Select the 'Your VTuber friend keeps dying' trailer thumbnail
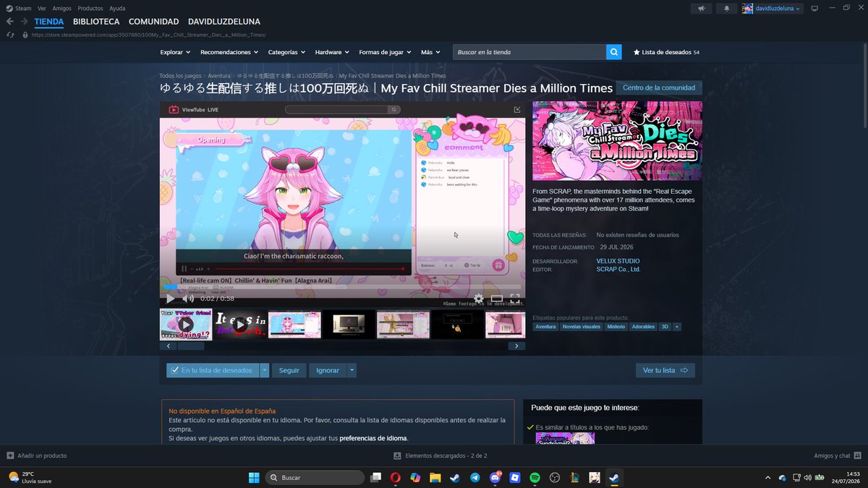Image resolution: width=868 pixels, height=488 pixels. (x=186, y=325)
